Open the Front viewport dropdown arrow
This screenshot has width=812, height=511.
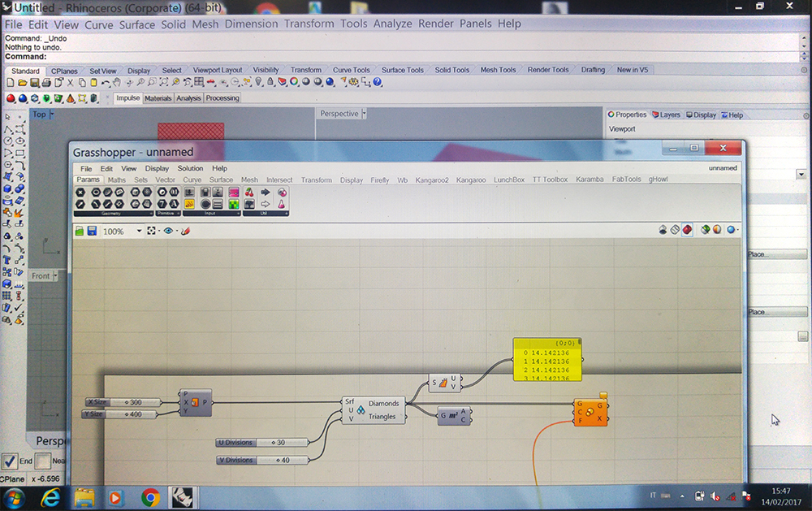(55, 275)
